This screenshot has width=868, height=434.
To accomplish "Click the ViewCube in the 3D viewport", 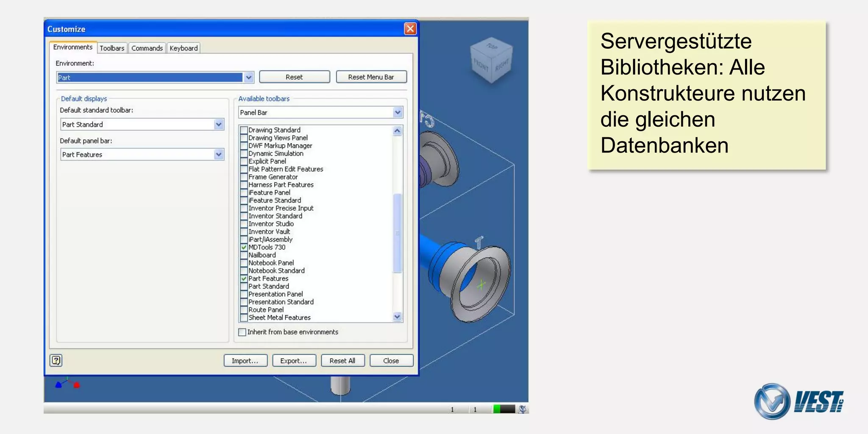I will [x=491, y=61].
